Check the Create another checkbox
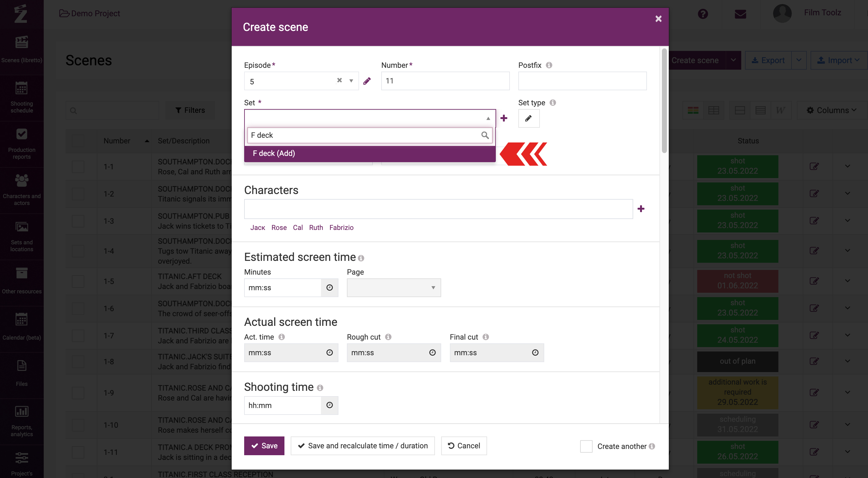The width and height of the screenshot is (868, 478). click(x=586, y=446)
